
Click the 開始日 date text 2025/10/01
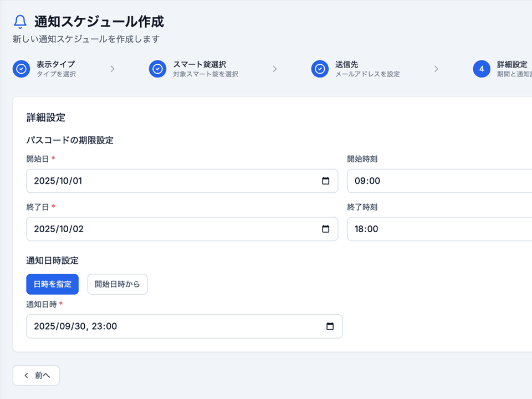click(x=58, y=181)
